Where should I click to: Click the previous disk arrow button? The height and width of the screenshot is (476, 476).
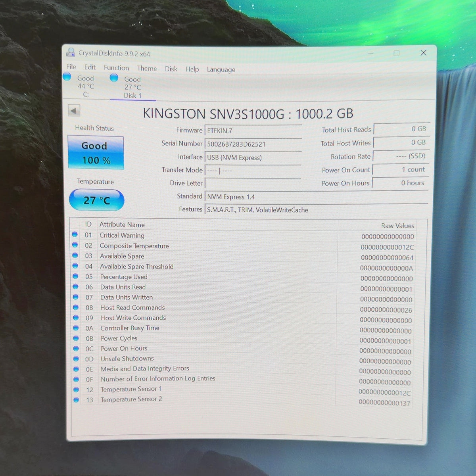click(x=74, y=111)
